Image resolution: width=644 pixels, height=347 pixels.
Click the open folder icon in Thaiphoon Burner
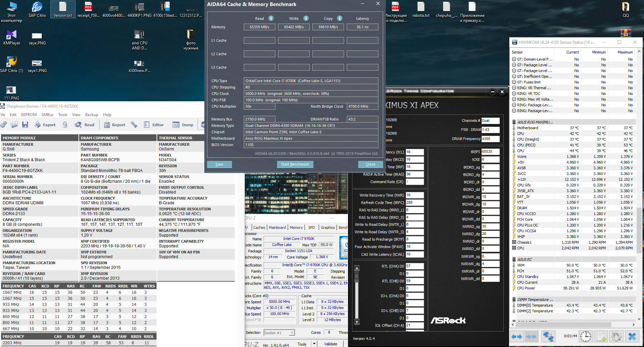[14, 125]
